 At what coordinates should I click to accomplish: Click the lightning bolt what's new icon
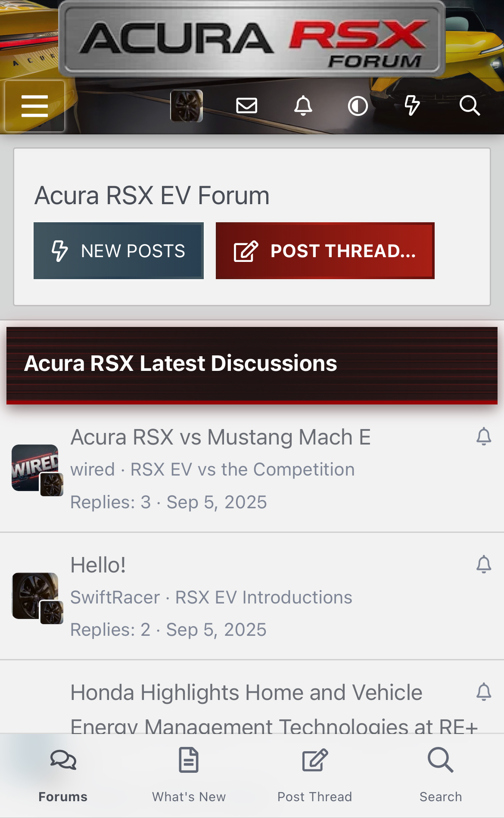412,106
